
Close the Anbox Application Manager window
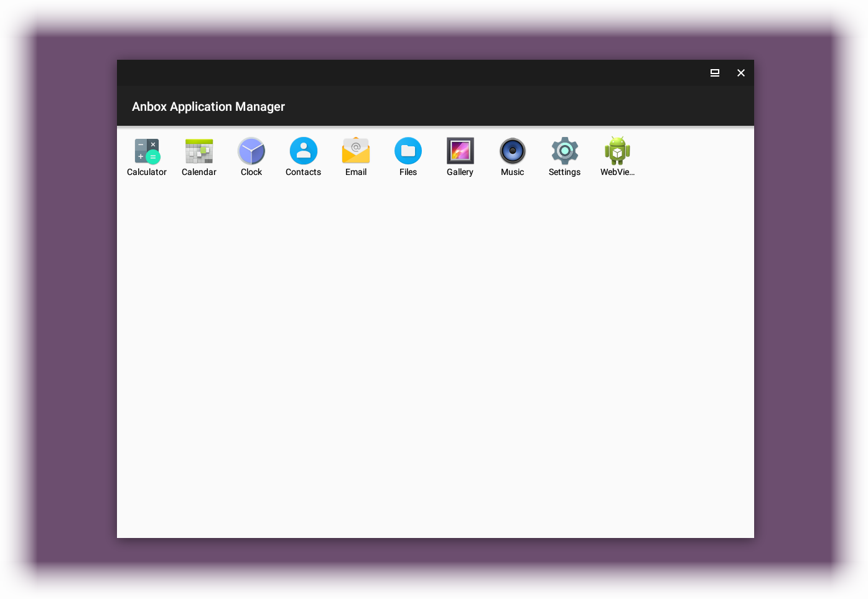(741, 73)
